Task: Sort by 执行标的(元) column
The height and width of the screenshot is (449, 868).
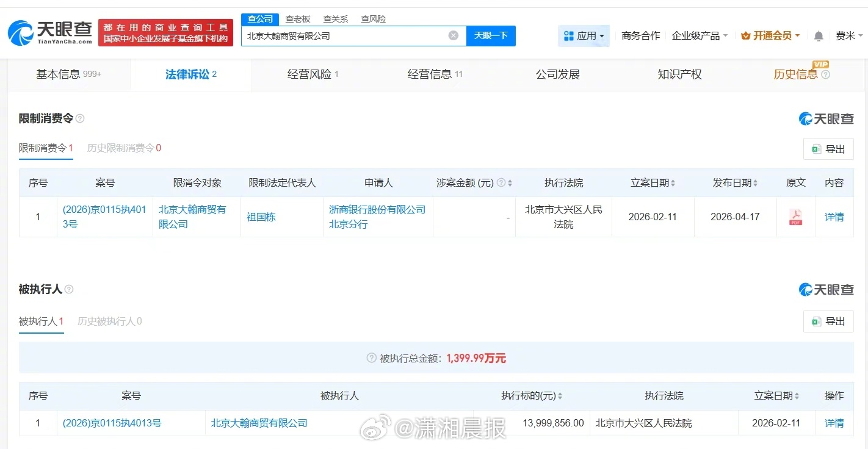Action: click(560, 396)
